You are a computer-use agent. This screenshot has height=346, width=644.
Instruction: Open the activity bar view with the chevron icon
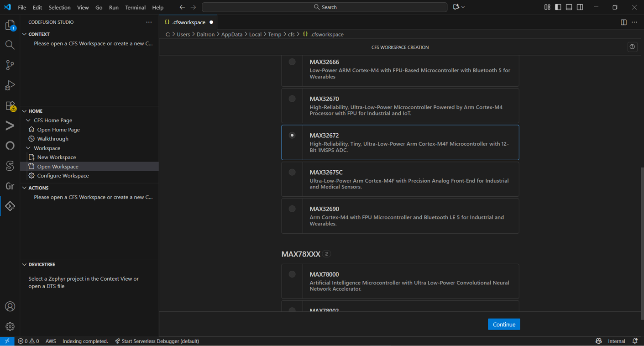(10, 126)
